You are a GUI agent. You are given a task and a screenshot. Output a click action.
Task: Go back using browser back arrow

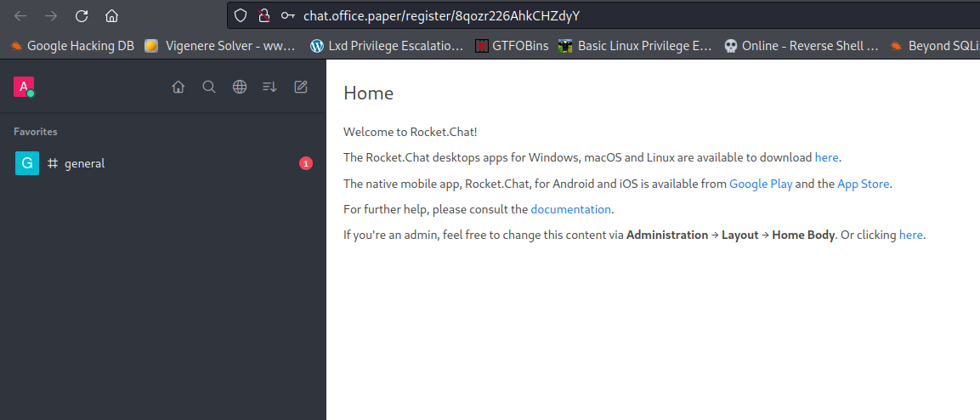point(20,15)
